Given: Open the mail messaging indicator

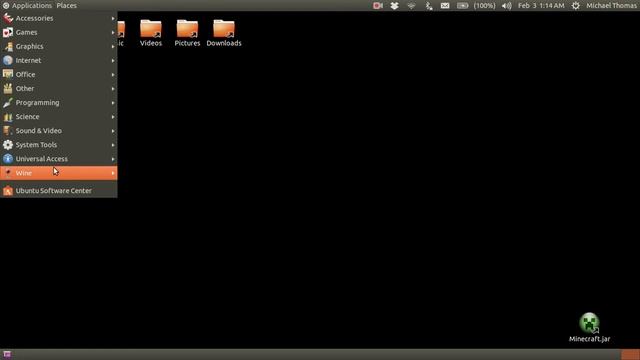Looking at the screenshot, I should tap(445, 5).
